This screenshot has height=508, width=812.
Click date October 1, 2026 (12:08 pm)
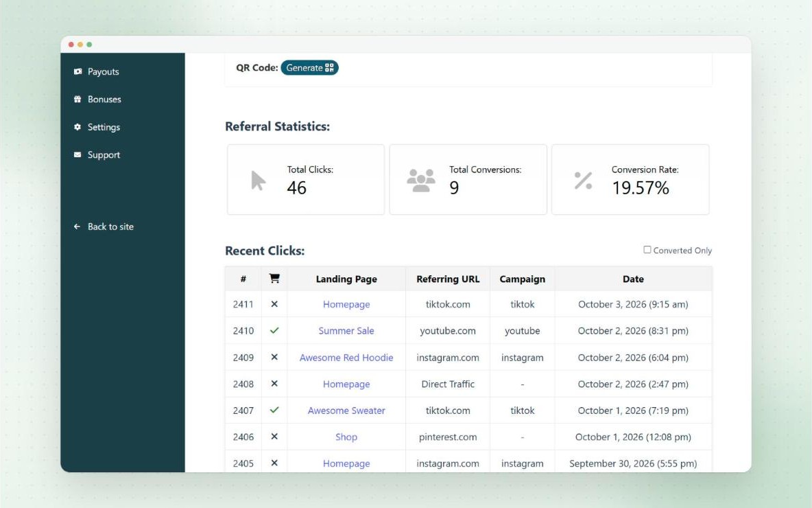coord(633,437)
